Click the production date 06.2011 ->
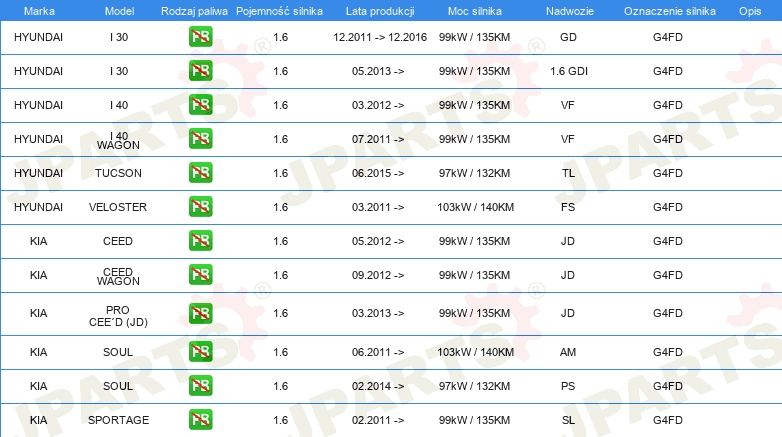 coord(378,352)
